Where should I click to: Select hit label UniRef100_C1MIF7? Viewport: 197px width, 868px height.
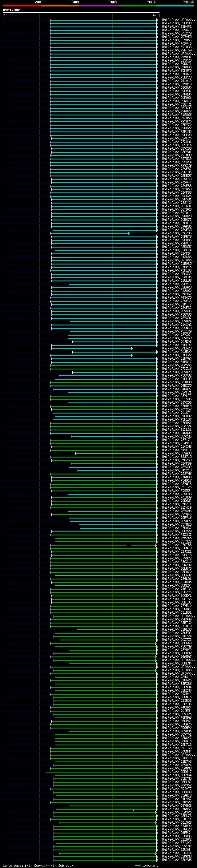pos(177,305)
